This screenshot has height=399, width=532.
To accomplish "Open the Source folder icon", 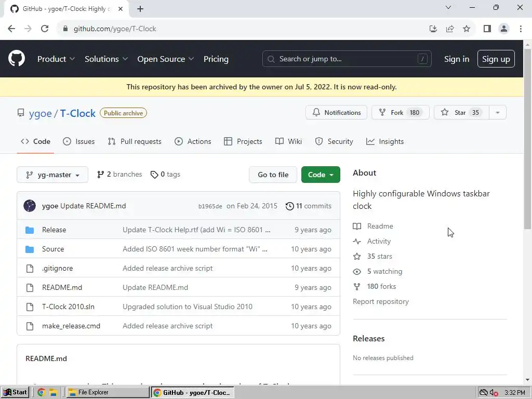I will [x=30, y=249].
